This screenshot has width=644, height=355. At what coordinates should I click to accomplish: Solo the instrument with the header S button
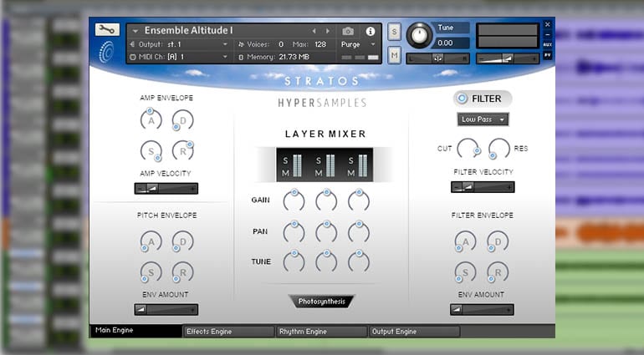[394, 32]
